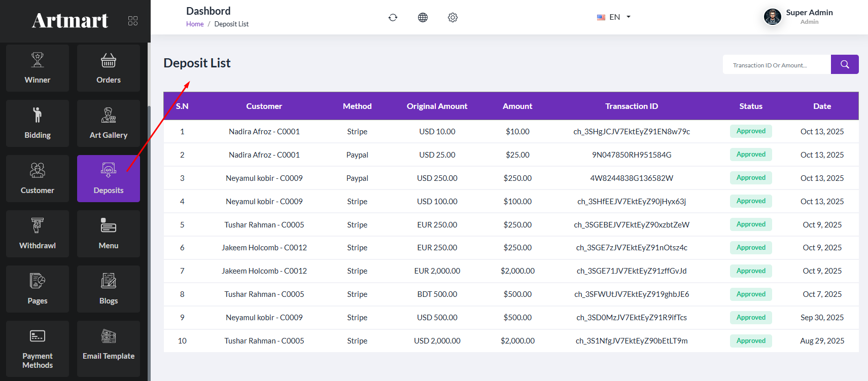
Task: Open the Bidding sidebar section
Action: click(38, 123)
